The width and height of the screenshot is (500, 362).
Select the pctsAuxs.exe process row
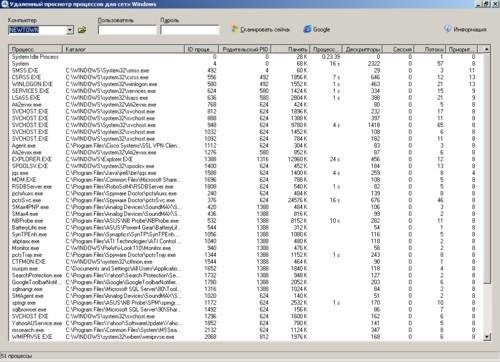coord(246,193)
